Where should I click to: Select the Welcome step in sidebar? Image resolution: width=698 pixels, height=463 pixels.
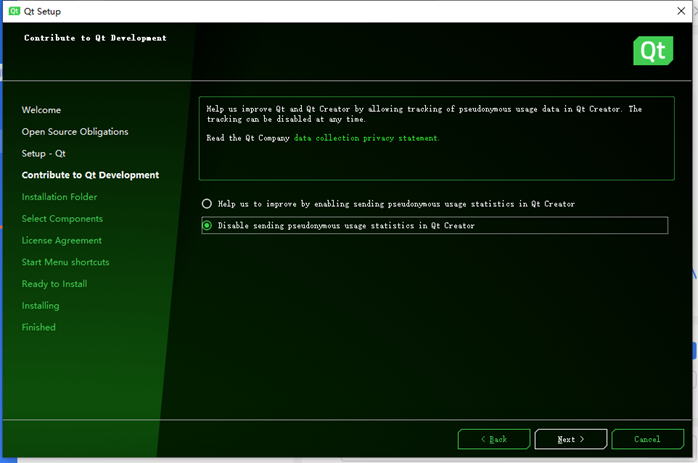pos(41,110)
